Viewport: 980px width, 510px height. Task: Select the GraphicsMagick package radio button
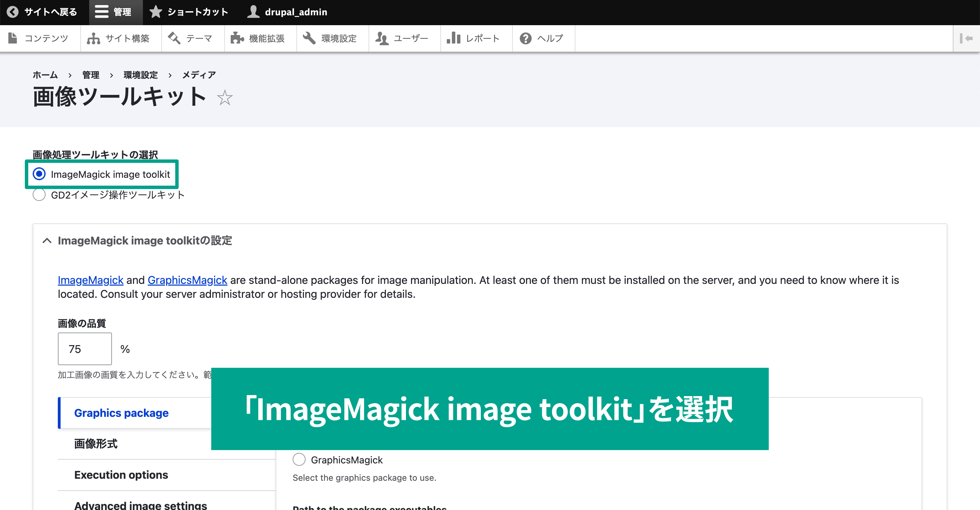pyautogui.click(x=299, y=459)
